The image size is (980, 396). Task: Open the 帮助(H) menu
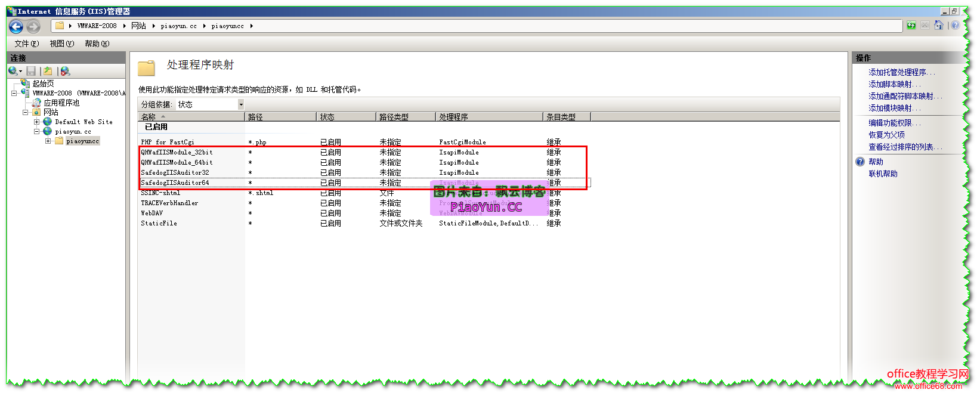tap(97, 44)
